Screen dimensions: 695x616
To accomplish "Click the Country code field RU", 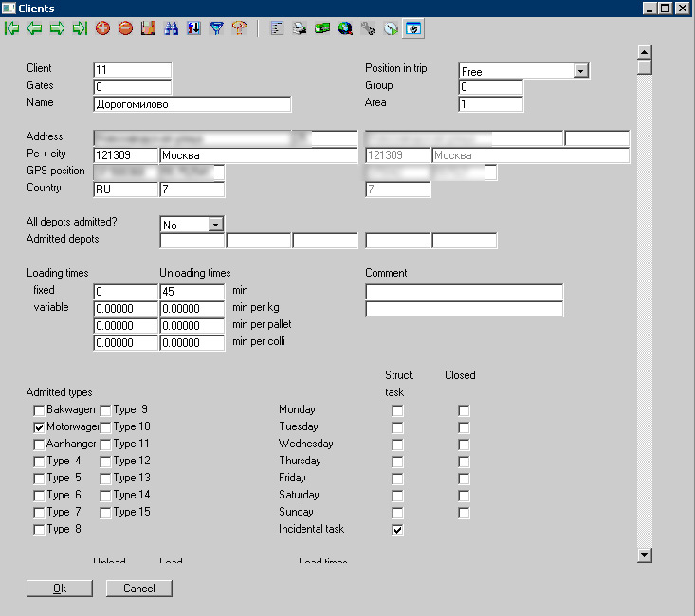I will coord(125,190).
